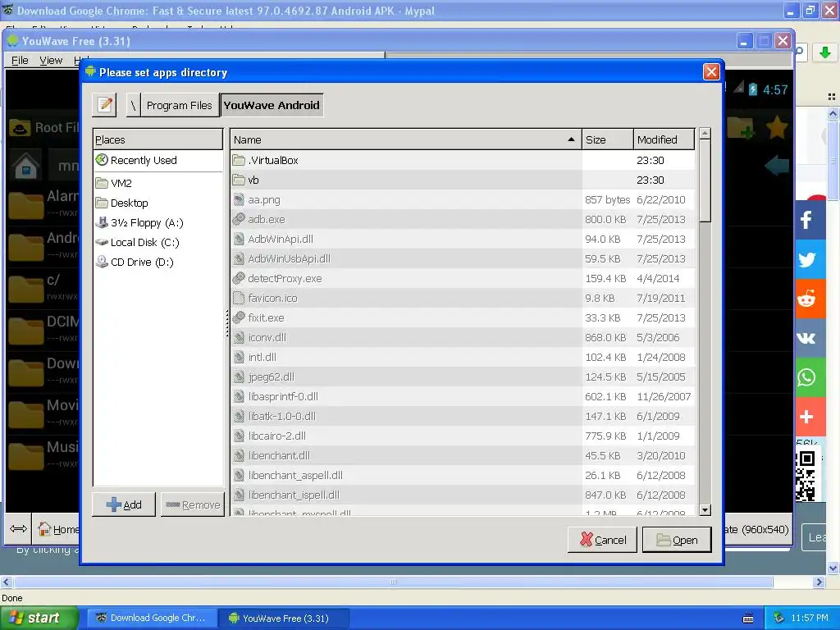Screen dimensions: 840x630
Task: Switch to Download Google Chrome taskbar item
Action: (x=153, y=618)
